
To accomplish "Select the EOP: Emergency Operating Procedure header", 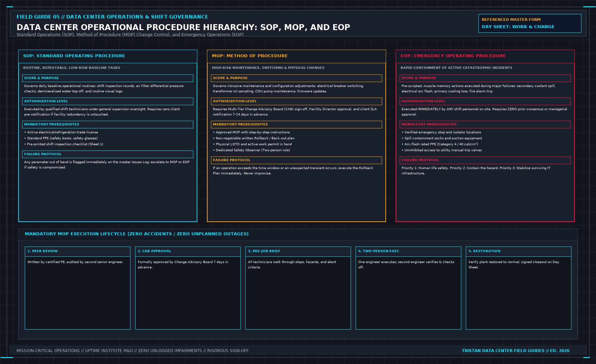I will [485, 56].
